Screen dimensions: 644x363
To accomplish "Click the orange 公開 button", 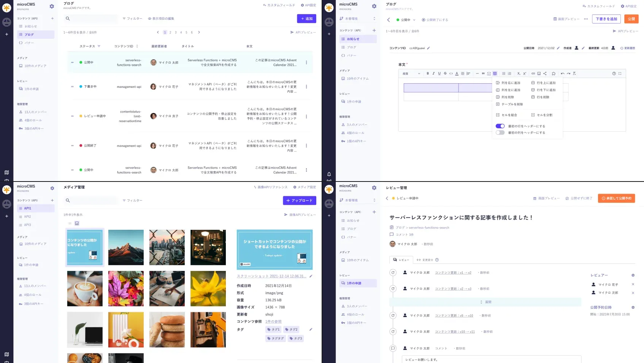I will tap(631, 19).
